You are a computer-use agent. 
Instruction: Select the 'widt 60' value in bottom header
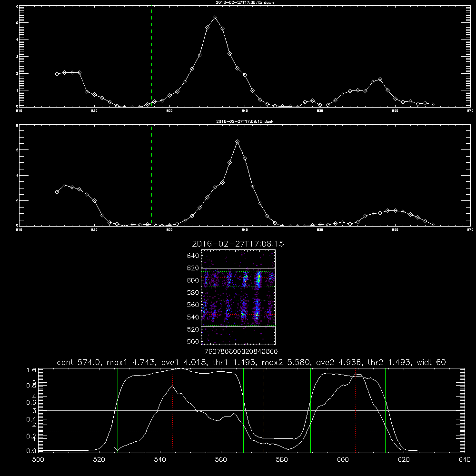(x=431, y=362)
